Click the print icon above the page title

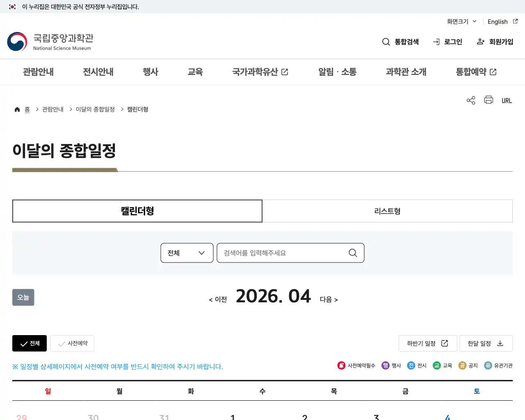488,100
